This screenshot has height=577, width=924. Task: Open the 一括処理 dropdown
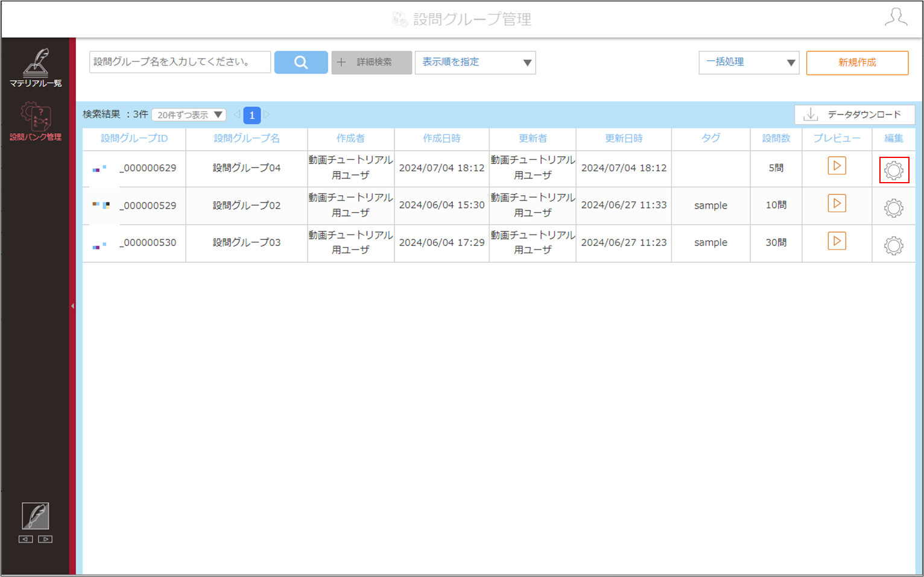click(x=749, y=62)
